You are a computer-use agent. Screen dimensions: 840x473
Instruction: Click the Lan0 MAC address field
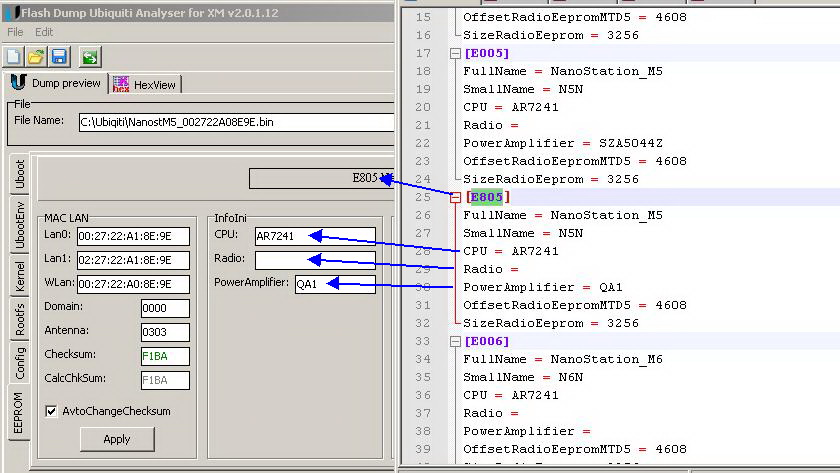click(133, 236)
